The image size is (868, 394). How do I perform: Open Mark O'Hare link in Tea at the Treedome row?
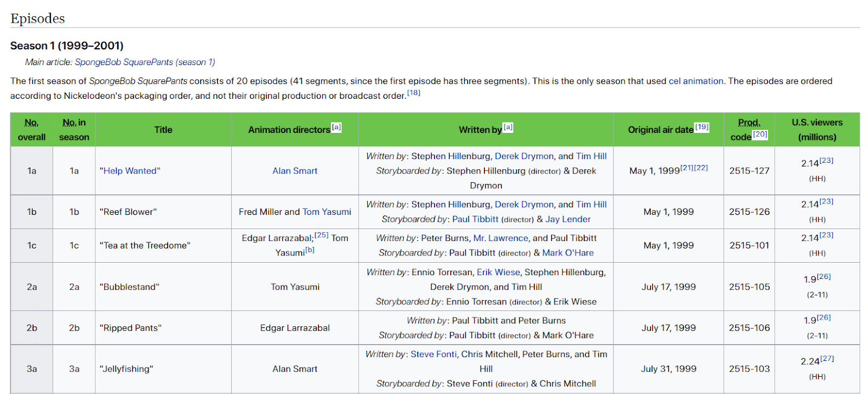click(568, 252)
